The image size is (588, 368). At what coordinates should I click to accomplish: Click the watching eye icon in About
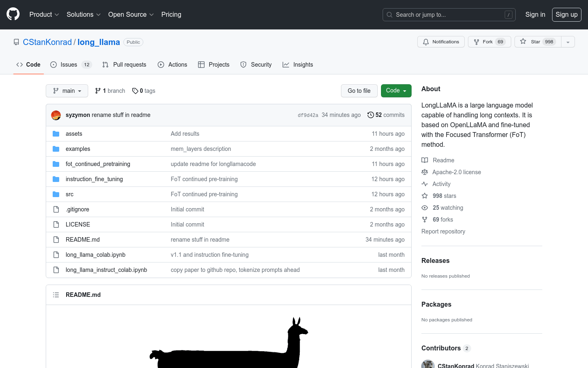click(425, 208)
